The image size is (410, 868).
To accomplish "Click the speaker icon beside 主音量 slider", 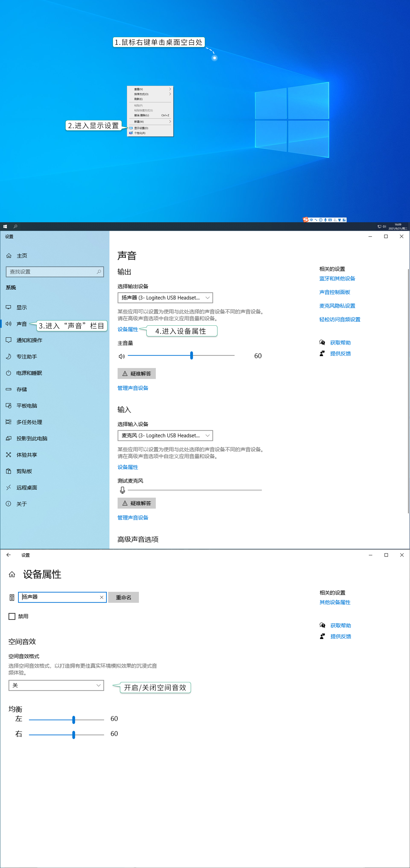I will (x=122, y=356).
